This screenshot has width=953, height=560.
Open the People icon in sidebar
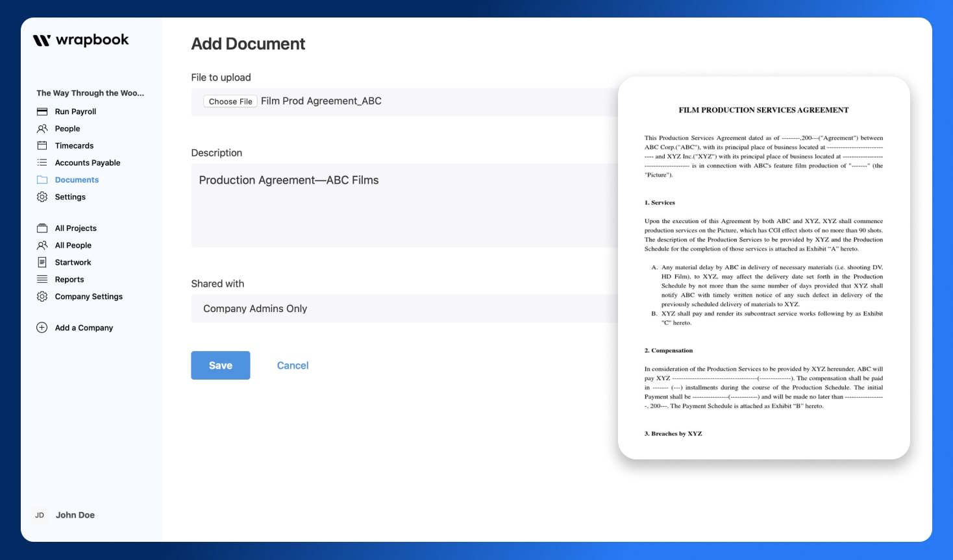(42, 128)
